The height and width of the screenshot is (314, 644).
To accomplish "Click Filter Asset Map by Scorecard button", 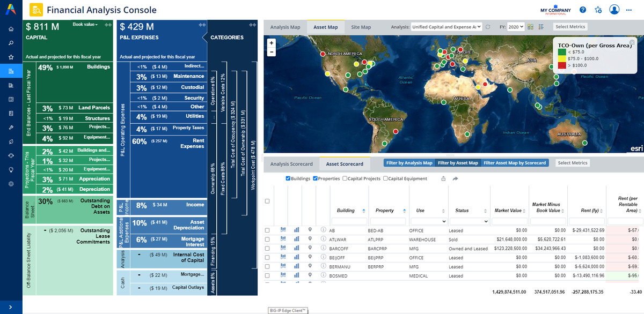I will pyautogui.click(x=514, y=163).
